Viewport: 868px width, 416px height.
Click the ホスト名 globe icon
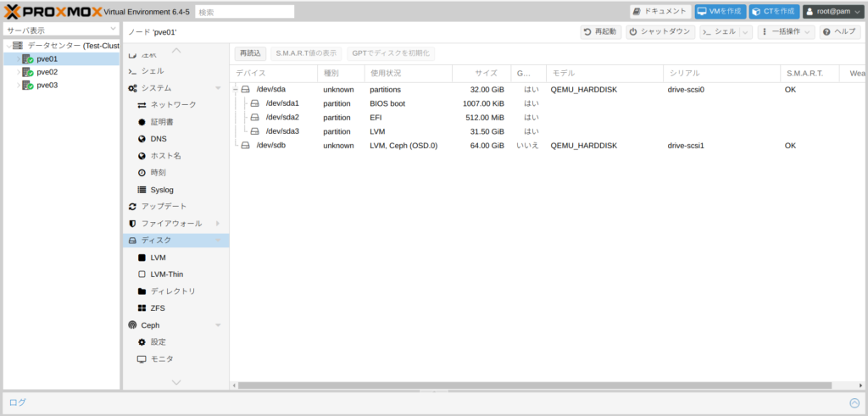coord(142,156)
